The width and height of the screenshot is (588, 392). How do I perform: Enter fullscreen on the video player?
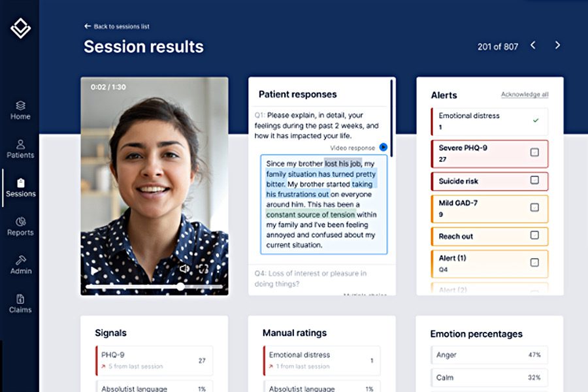[x=203, y=269]
